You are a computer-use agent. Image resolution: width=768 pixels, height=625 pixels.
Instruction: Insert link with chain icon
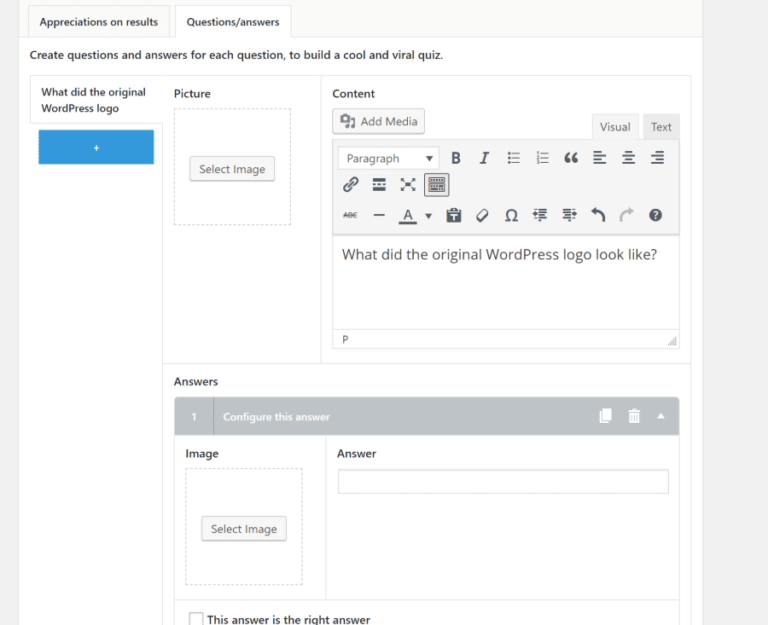click(350, 185)
